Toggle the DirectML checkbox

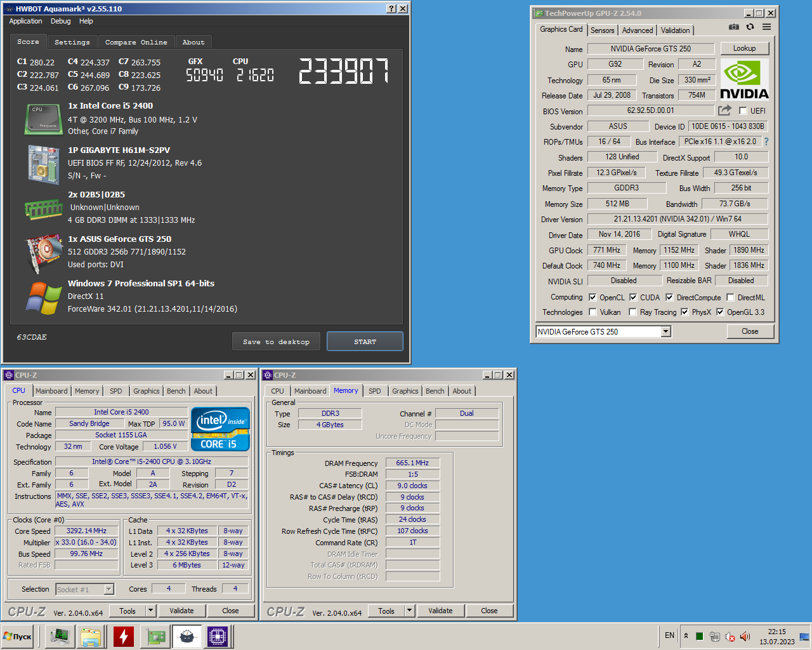(x=730, y=297)
